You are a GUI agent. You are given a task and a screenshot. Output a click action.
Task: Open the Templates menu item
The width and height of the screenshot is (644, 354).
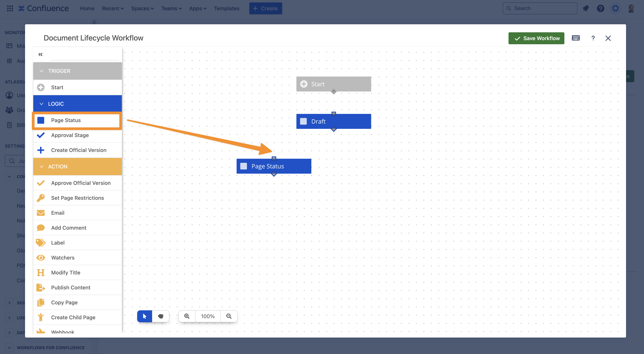click(x=226, y=8)
